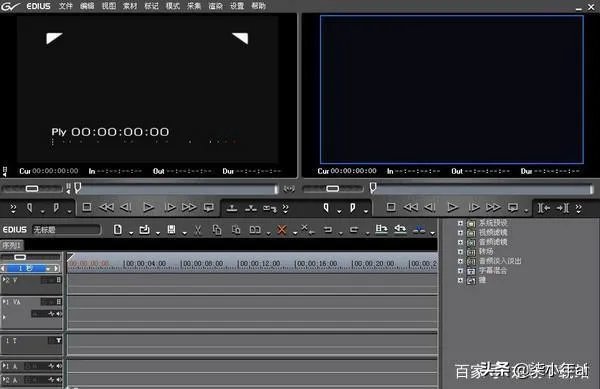The height and width of the screenshot is (389, 600).
Task: Go to next edit point in right monitor
Action: tap(562, 208)
